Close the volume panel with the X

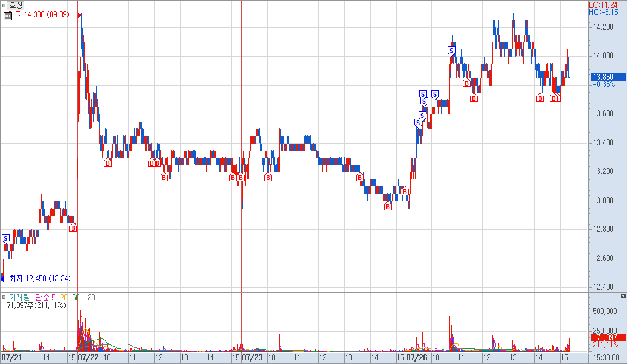[623, 297]
